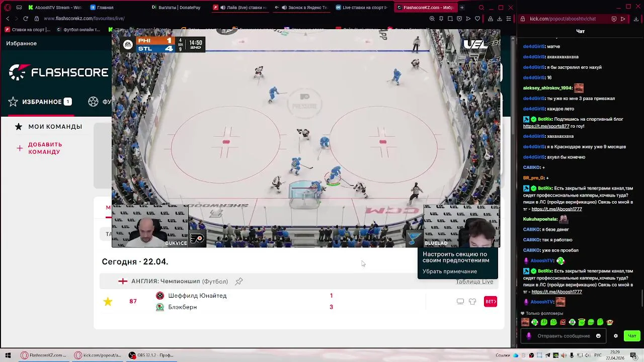Image resolution: width=644 pixels, height=362 pixels.
Task: Click the green Чат send button
Action: (x=632, y=336)
